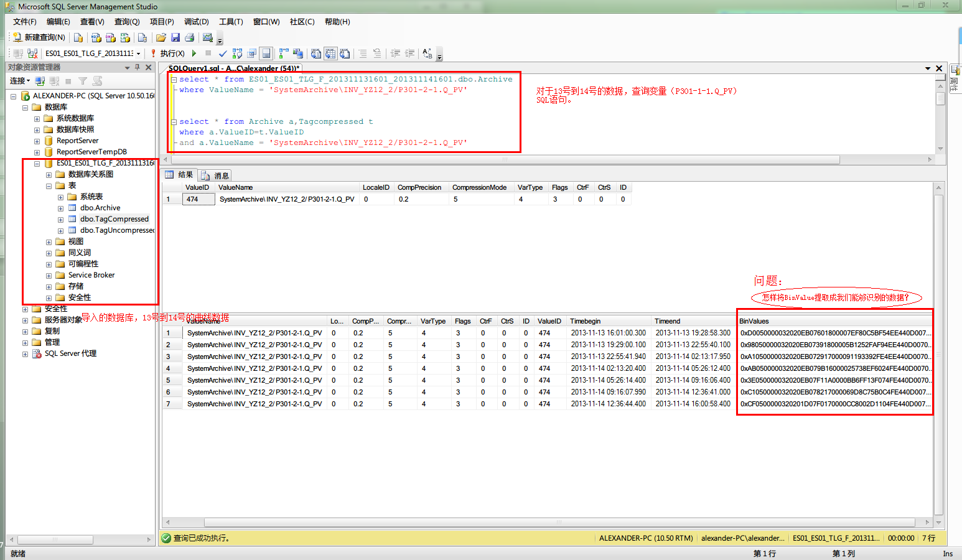Close the Object Explorer panel
This screenshot has height=560, width=962.
click(x=149, y=67)
